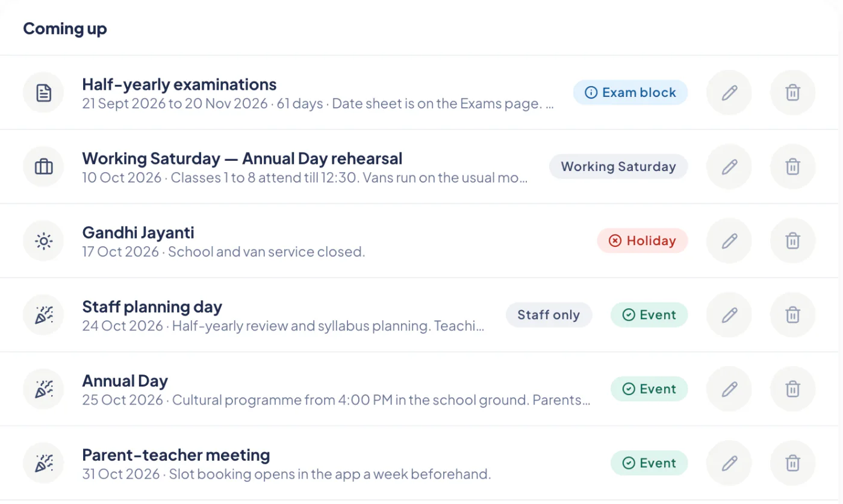Image resolution: width=843 pixels, height=504 pixels.
Task: Edit the Annual Day event
Action: pos(729,389)
